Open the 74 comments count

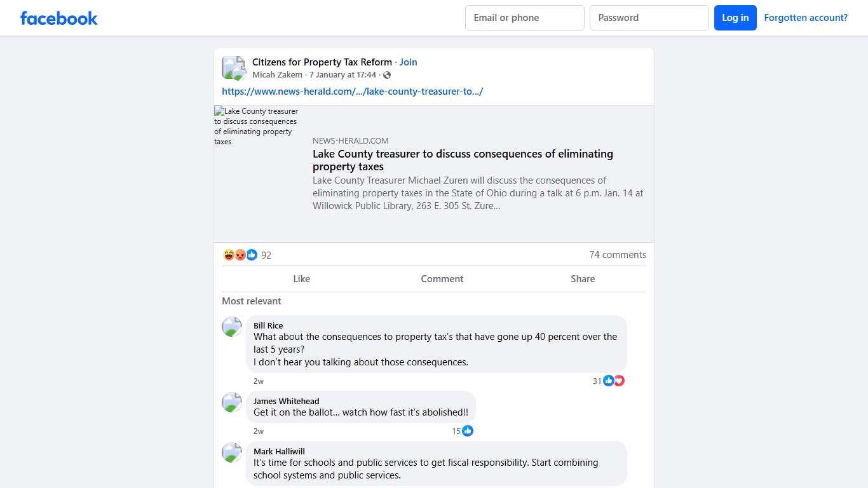click(617, 255)
